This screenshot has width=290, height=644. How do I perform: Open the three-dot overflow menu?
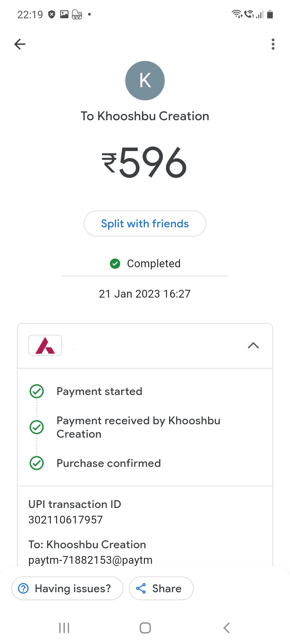[x=273, y=44]
